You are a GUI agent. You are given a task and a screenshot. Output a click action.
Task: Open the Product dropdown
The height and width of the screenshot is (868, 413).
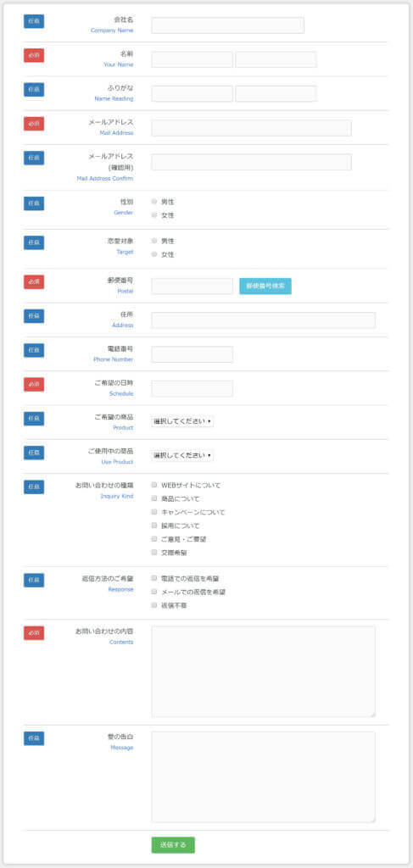(182, 421)
